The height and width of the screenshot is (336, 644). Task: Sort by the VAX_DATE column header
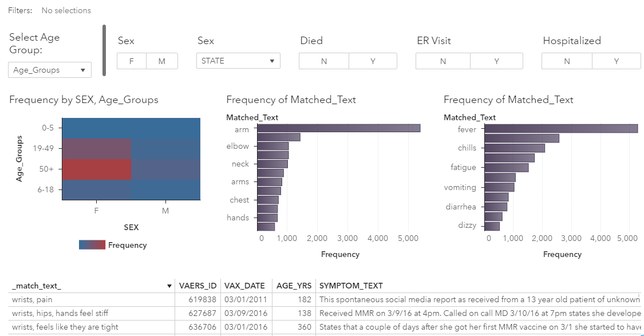244,286
